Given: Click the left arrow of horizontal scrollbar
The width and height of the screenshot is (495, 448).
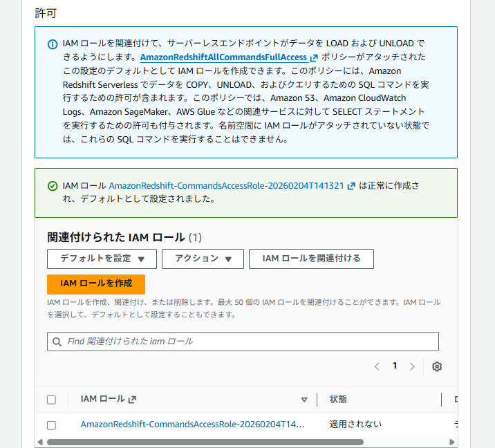Looking at the screenshot, I should 40,442.
